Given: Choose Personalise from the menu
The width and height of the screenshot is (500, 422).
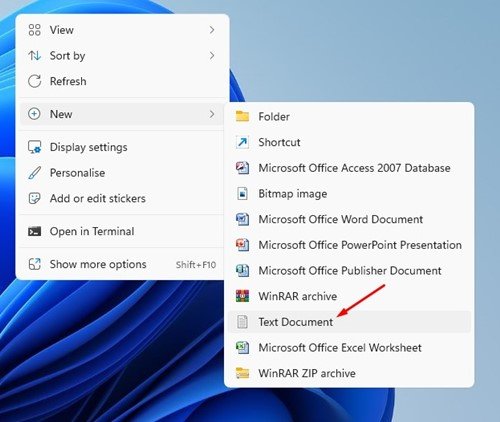Looking at the screenshot, I should click(x=122, y=173).
